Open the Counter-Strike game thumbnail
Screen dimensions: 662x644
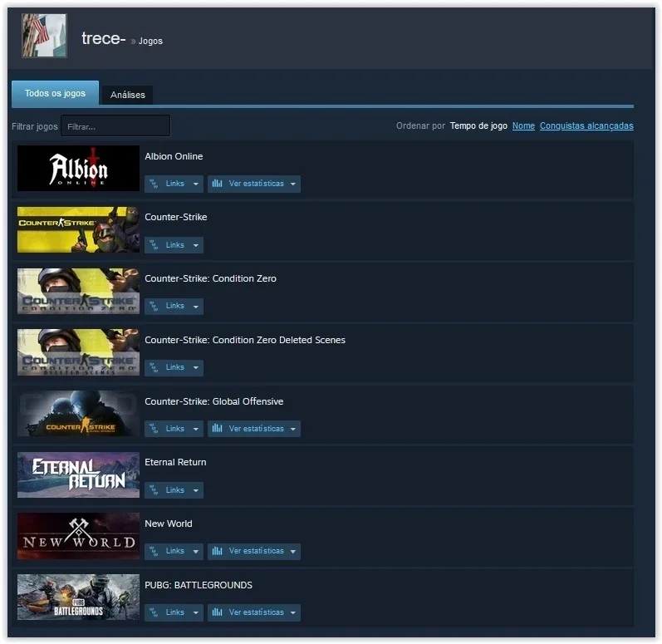tap(79, 229)
